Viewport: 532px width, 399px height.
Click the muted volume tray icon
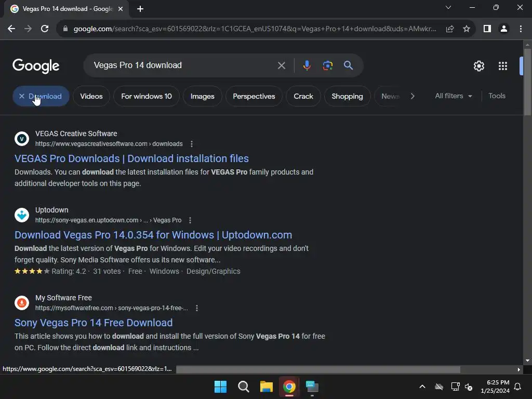(x=469, y=387)
